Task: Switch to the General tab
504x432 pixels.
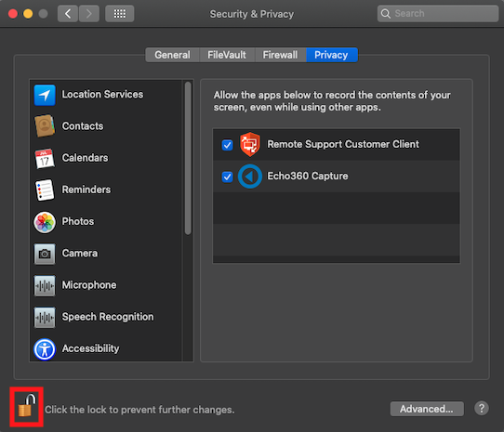Action: 172,55
